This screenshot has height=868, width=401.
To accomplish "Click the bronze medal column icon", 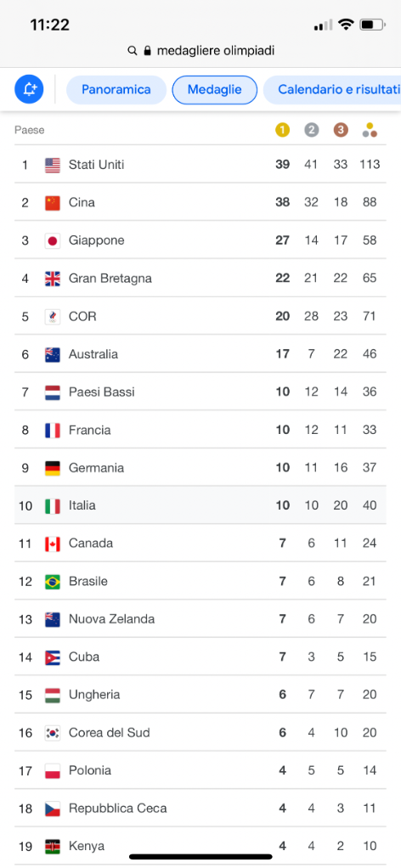I will coord(341,131).
